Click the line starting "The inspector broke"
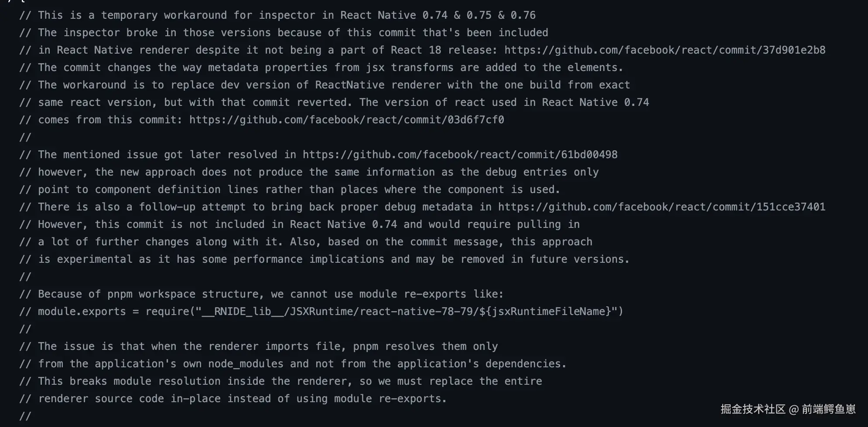 pos(284,33)
